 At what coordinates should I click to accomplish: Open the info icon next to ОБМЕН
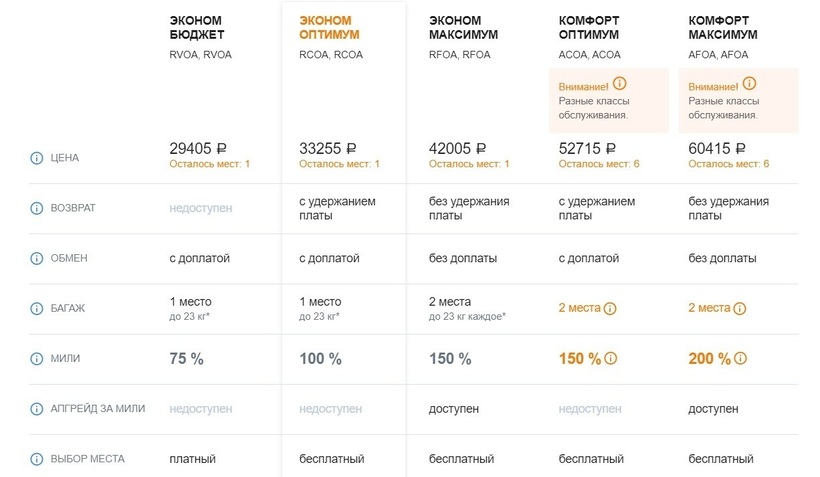pyautogui.click(x=37, y=258)
